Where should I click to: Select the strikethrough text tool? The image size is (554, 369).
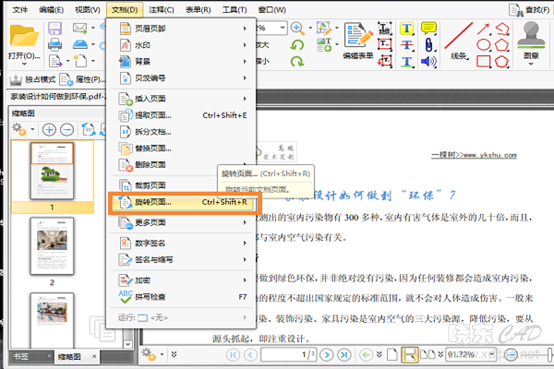point(407,45)
